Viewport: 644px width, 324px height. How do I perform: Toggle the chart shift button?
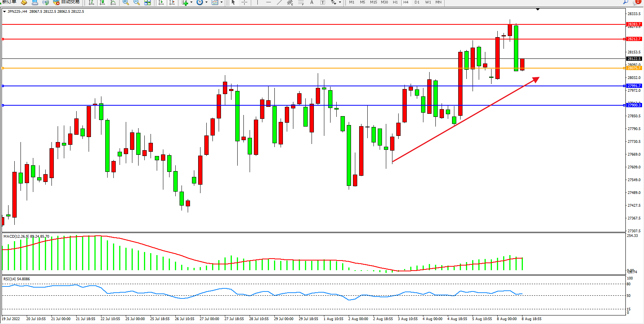(172, 2)
